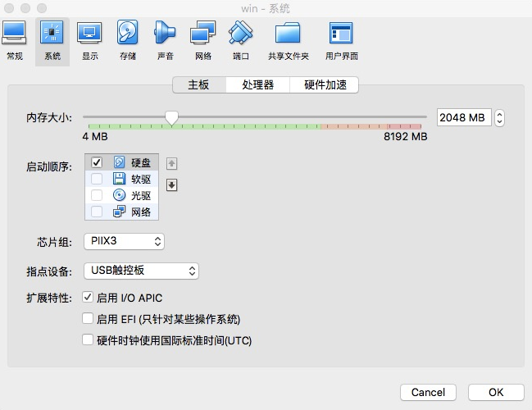The width and height of the screenshot is (532, 410).
Task: Switch to the 处理器 tab
Action: 258,84
